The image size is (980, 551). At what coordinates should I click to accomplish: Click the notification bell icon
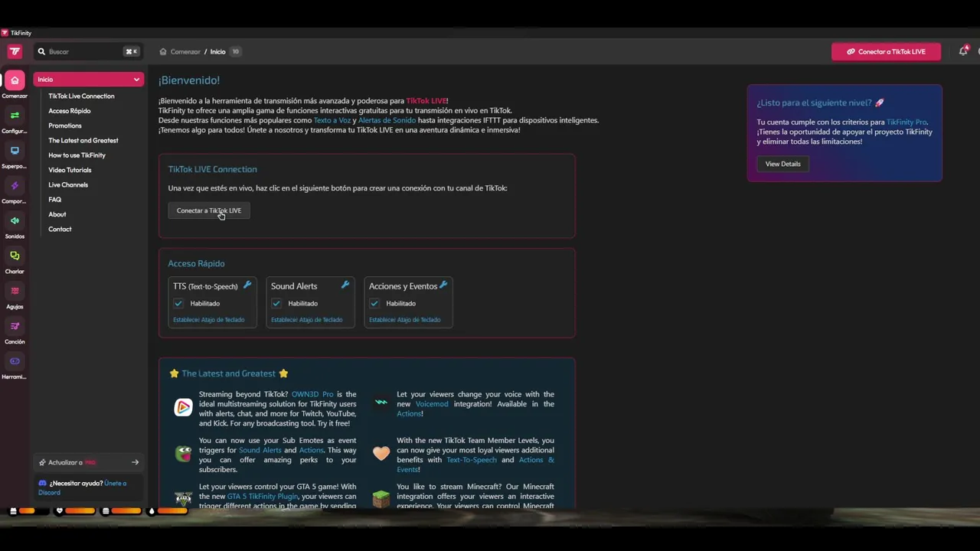pyautogui.click(x=963, y=51)
